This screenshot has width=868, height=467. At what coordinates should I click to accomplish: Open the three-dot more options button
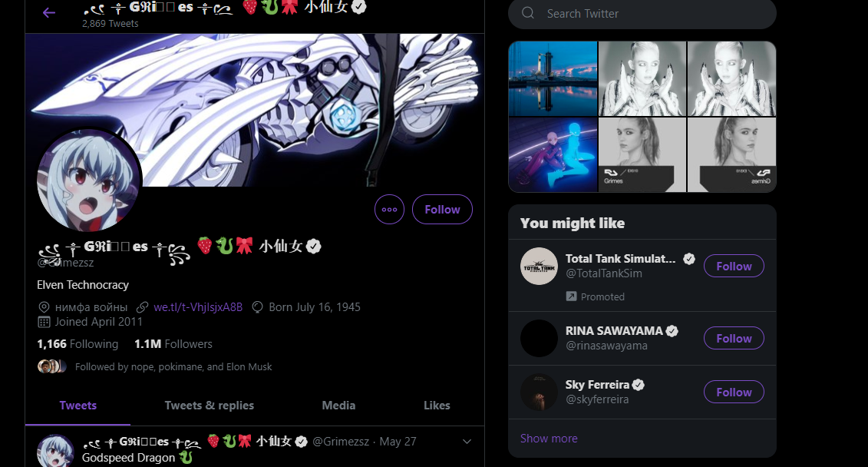(389, 210)
